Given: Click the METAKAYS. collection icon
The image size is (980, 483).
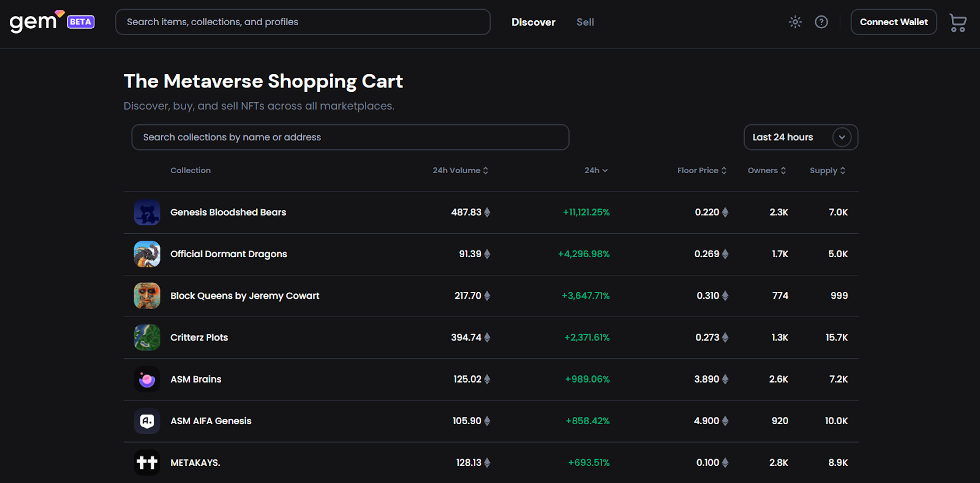Looking at the screenshot, I should (x=147, y=463).
